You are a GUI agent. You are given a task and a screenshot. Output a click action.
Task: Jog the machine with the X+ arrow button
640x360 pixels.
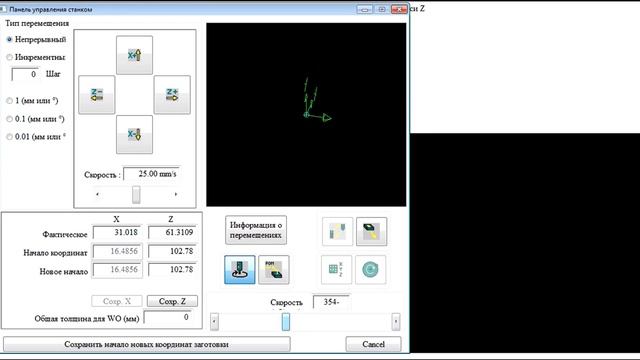point(134,55)
